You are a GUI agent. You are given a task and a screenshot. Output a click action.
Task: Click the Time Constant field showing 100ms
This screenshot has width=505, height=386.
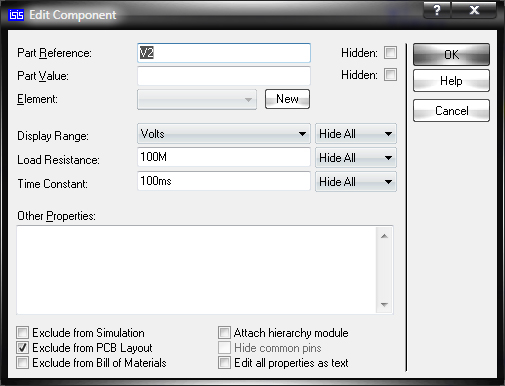pyautogui.click(x=224, y=181)
